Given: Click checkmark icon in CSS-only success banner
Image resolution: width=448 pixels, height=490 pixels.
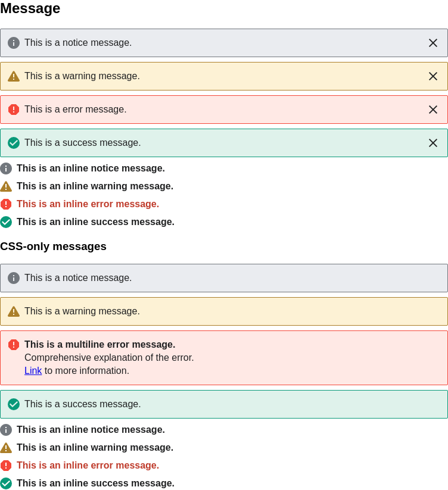Looking at the screenshot, I should point(14,404).
